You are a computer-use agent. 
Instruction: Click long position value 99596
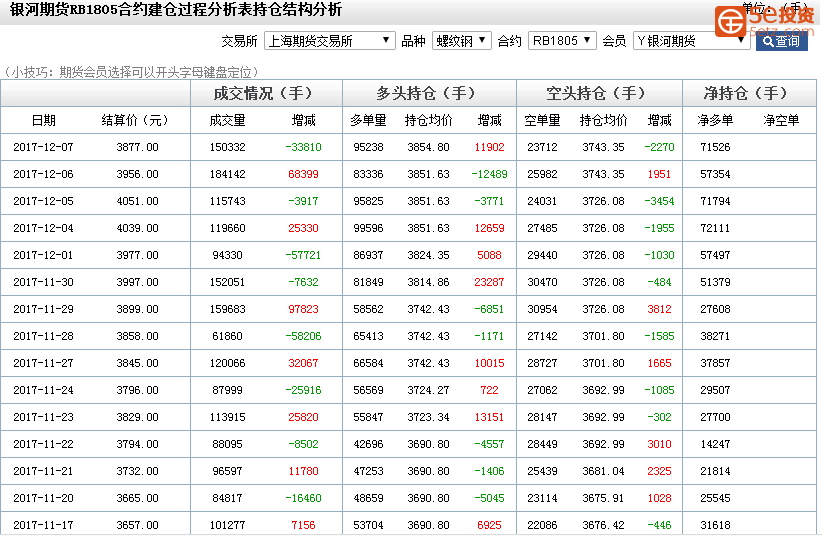pyautogui.click(x=369, y=228)
